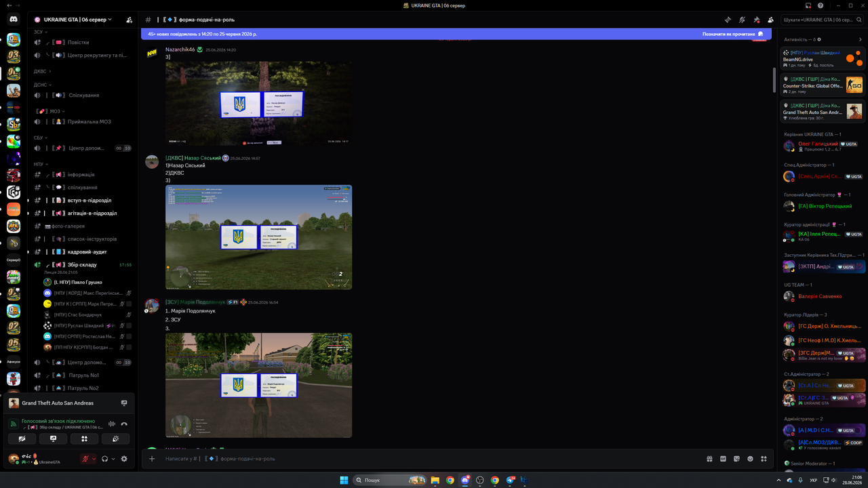Toggle the camera on in voice panel
The width and height of the screenshot is (868, 488).
click(x=22, y=439)
